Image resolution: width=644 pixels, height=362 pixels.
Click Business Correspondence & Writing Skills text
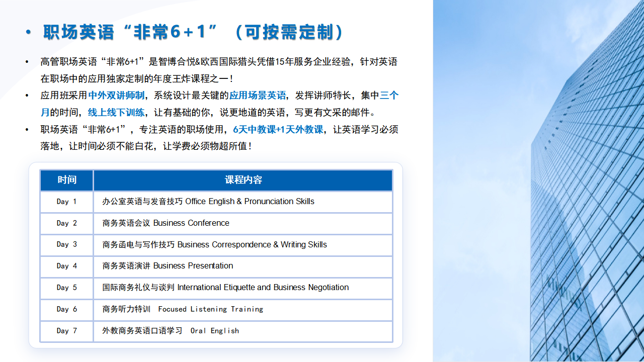215,245
